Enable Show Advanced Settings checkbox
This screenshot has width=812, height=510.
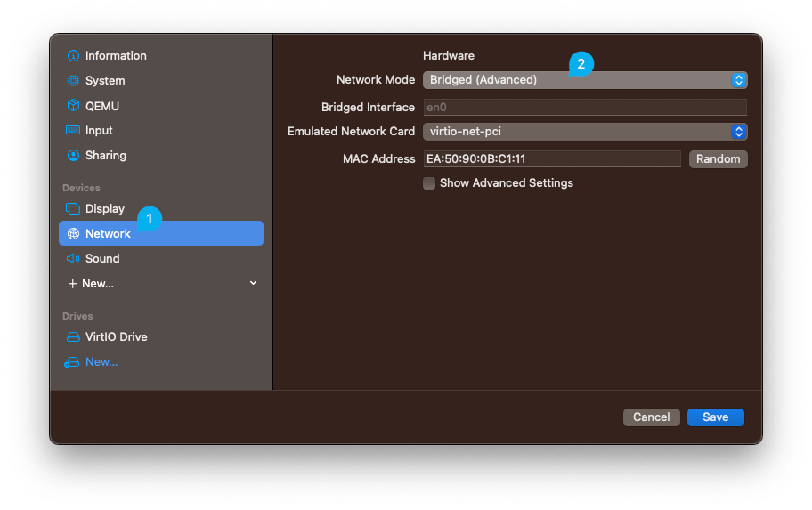[x=429, y=183]
